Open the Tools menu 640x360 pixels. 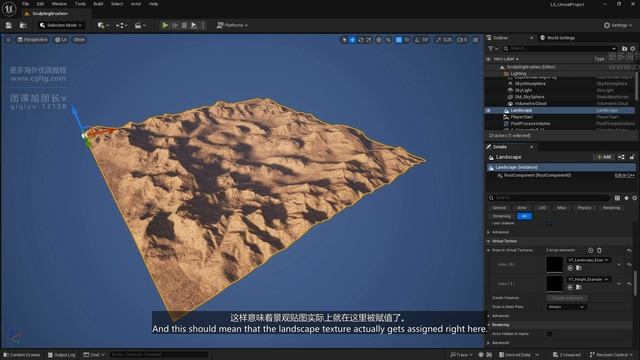pos(80,4)
